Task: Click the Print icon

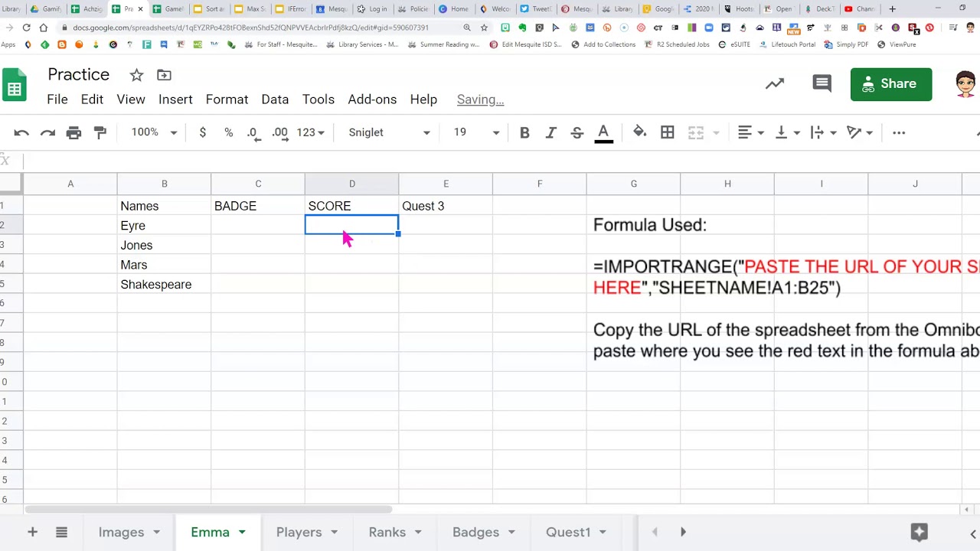Action: 73,132
